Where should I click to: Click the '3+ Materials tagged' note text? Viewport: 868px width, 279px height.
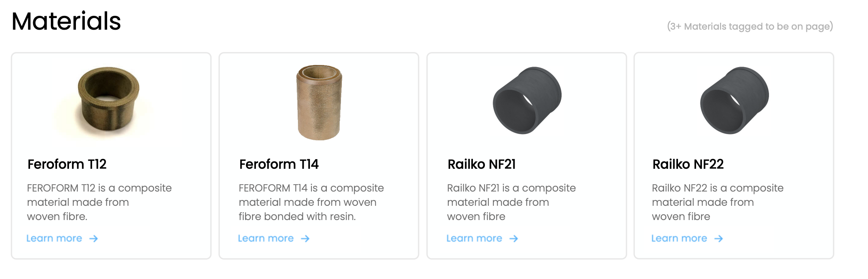(x=750, y=26)
